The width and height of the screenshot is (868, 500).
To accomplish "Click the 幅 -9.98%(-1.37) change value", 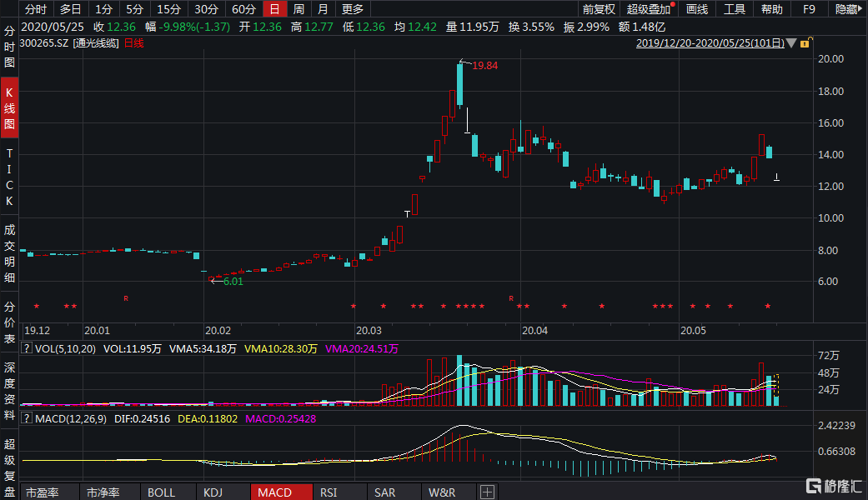I will point(188,27).
